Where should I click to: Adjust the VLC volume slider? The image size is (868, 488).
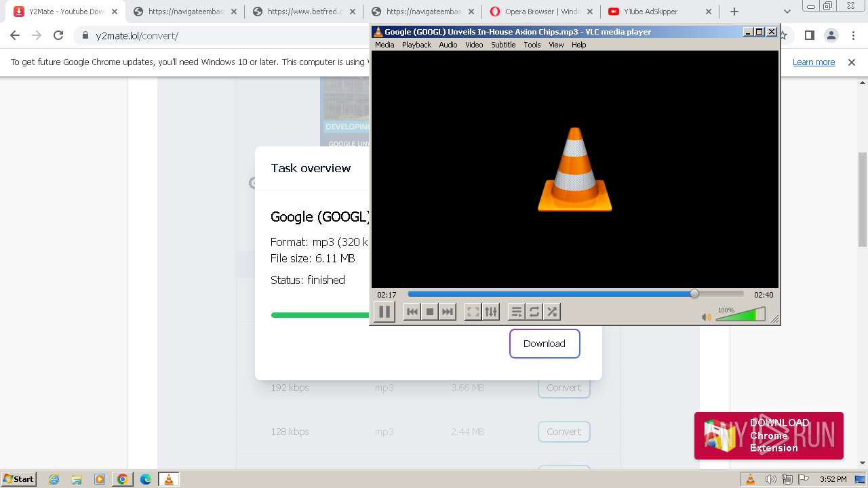(741, 314)
